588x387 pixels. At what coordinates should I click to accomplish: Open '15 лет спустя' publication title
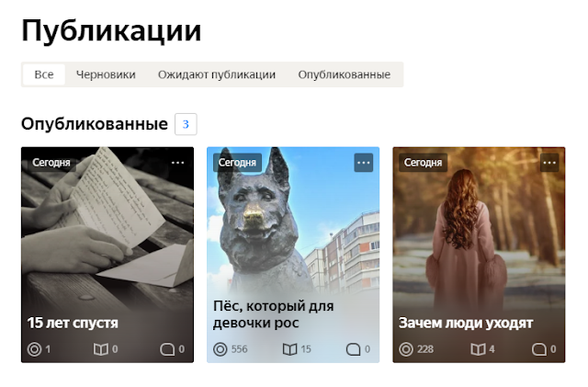(73, 323)
